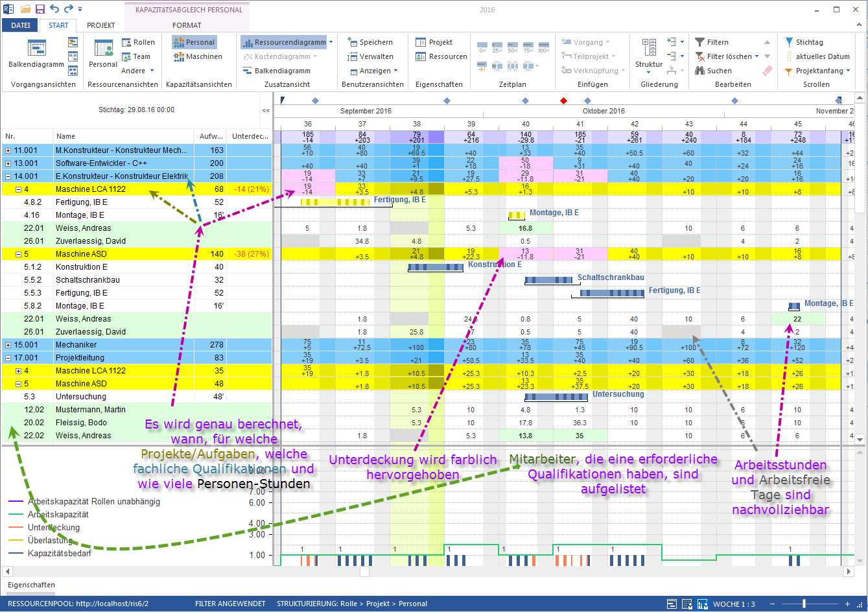This screenshot has width=868, height=612.
Task: Collapse Maschine ASD row with effort 140
Action: (x=18, y=254)
